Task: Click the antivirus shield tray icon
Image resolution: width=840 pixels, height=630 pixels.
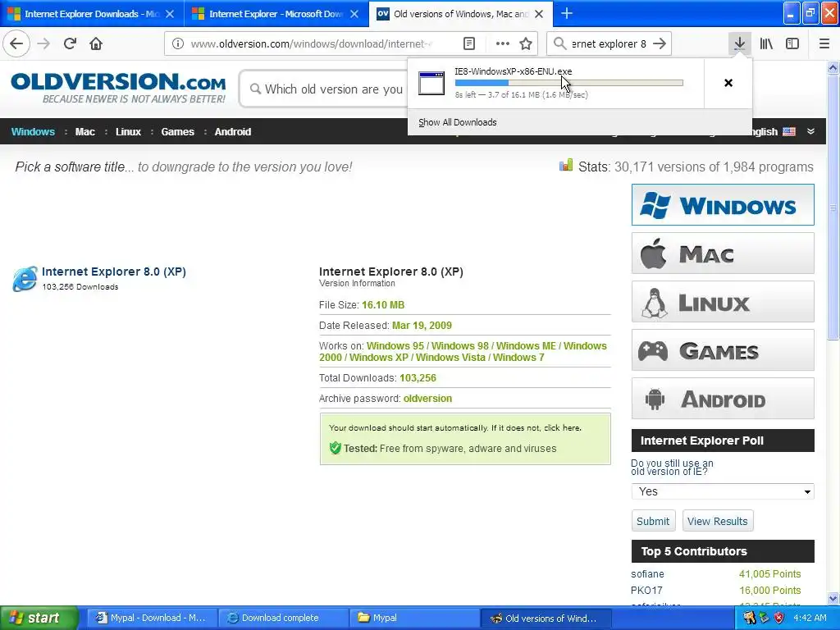Action: tap(779, 618)
